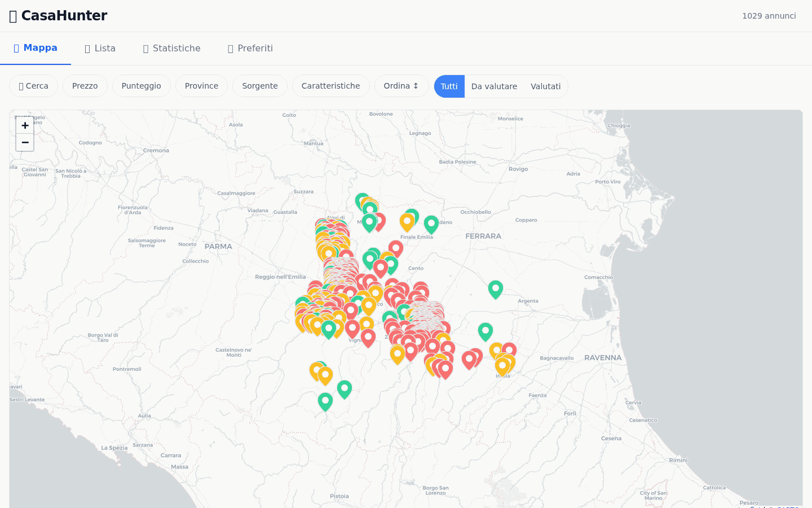This screenshot has width=812, height=508.
Task: Open the Statistiche tab
Action: point(171,49)
